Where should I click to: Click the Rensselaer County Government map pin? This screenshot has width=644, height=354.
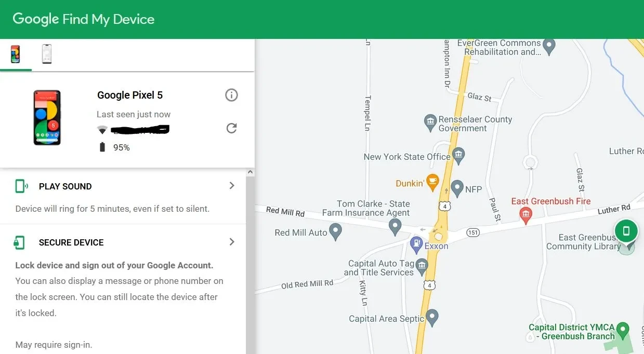(430, 123)
